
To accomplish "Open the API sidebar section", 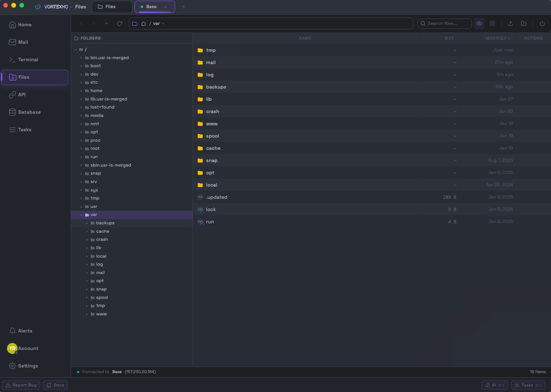I will [17, 94].
